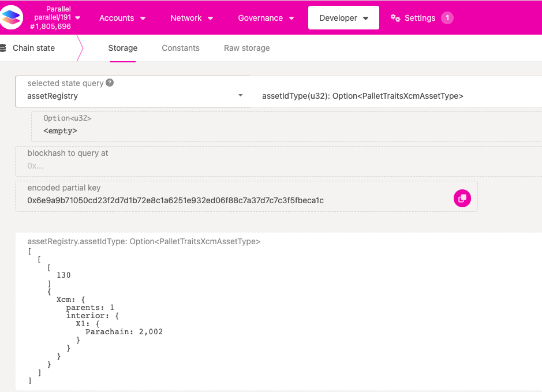Click the Xcm: { line in result

[70, 300]
